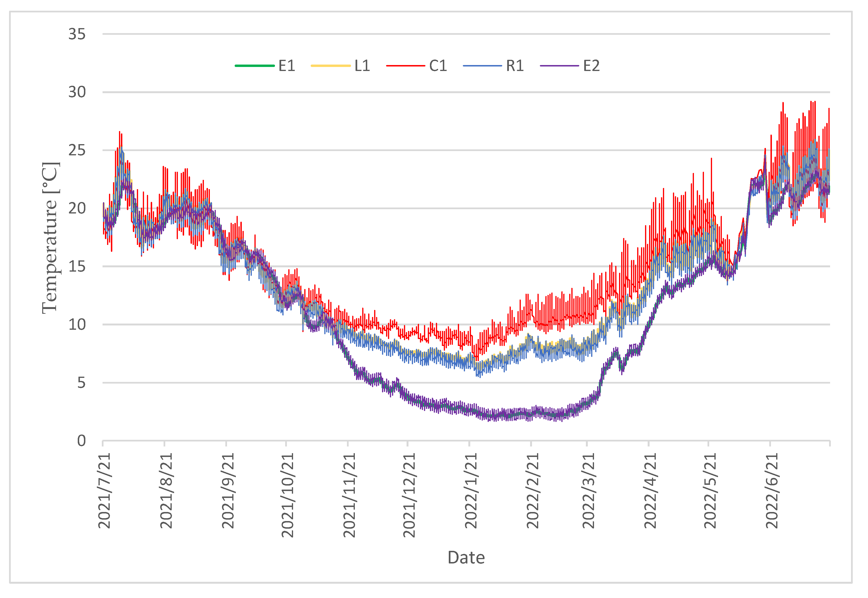Viewport: 868px width, 598px height.
Task: Click the purple E2 legend line swatch
Action: [x=559, y=66]
